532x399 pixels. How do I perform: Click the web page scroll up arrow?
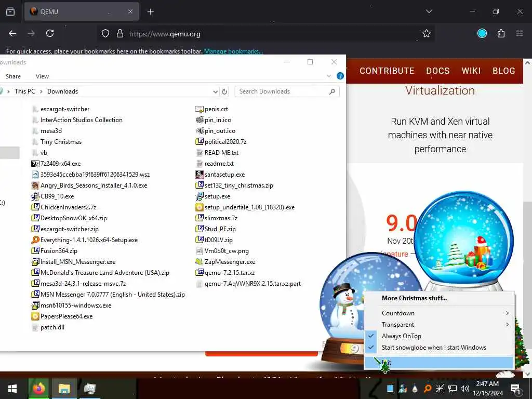tap(528, 62)
